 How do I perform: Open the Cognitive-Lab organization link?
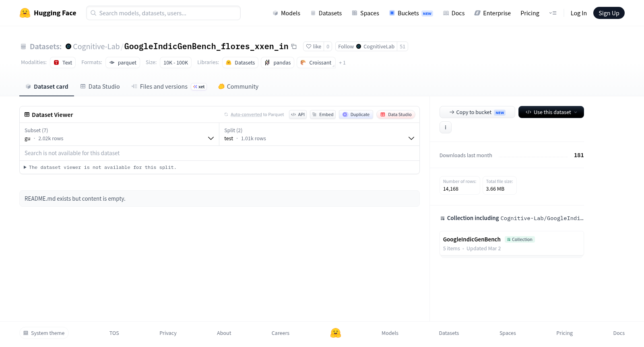[x=96, y=46]
